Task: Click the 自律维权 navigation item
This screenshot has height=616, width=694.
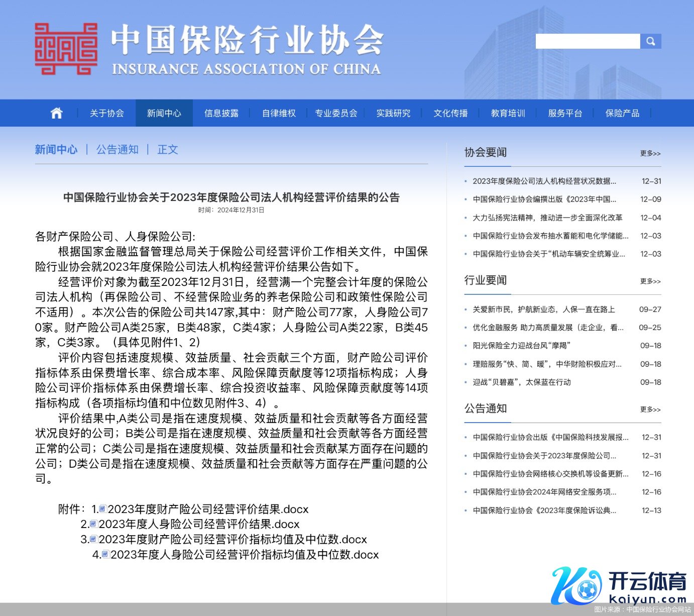Action: [x=278, y=113]
